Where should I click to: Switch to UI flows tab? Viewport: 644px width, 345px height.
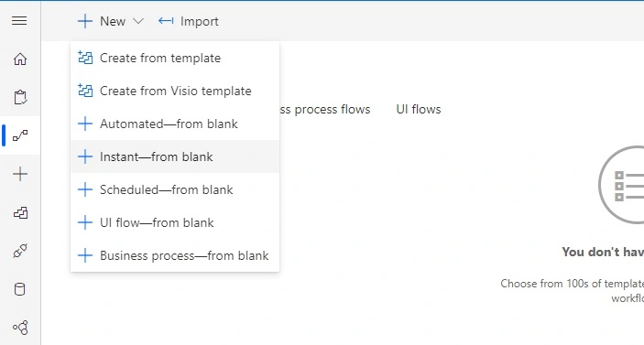point(419,109)
